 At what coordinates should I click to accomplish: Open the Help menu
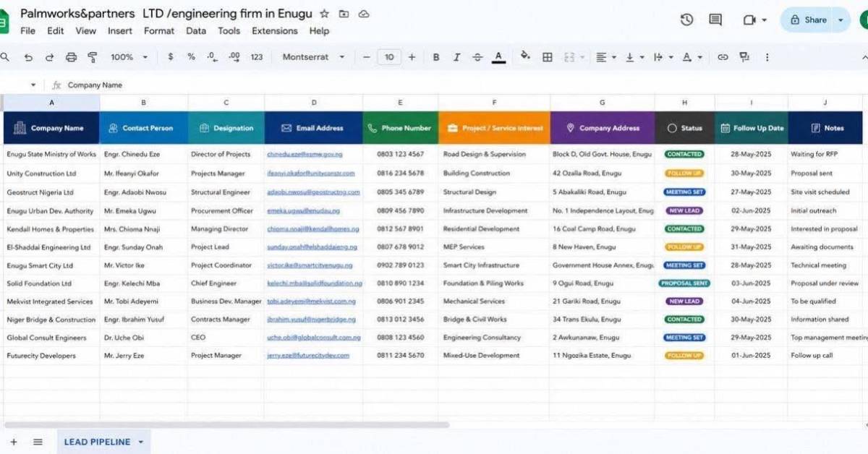point(319,31)
